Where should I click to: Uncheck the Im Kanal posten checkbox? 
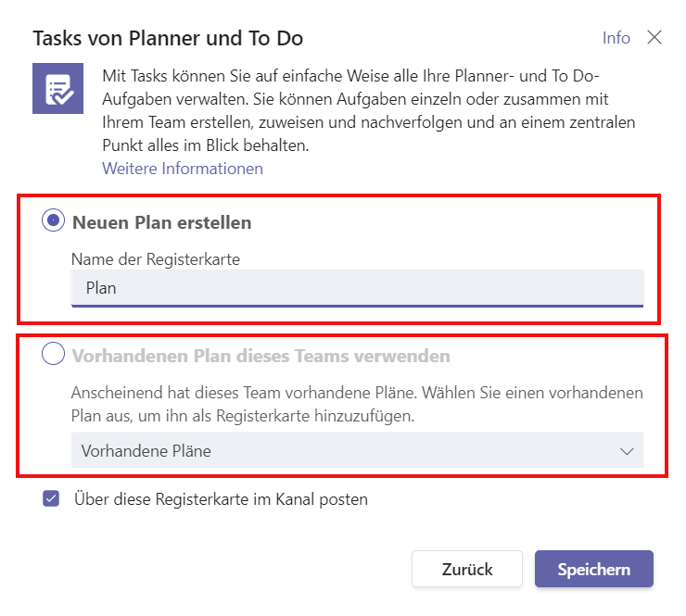coord(51,498)
